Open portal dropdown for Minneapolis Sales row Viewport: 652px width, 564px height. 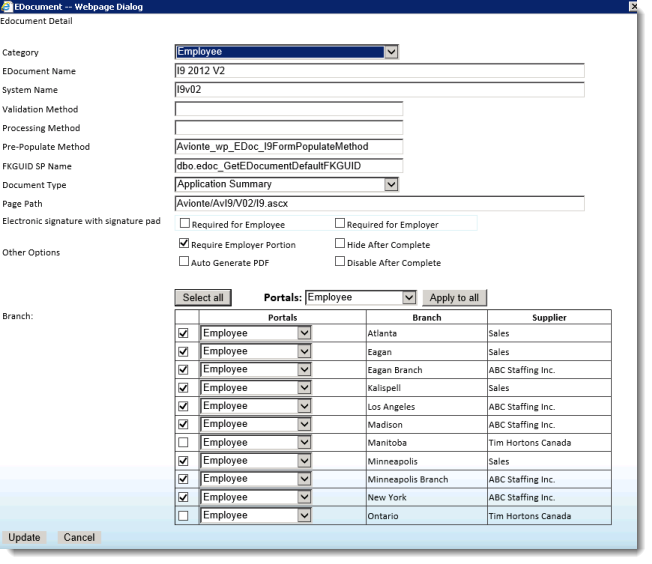256,460
